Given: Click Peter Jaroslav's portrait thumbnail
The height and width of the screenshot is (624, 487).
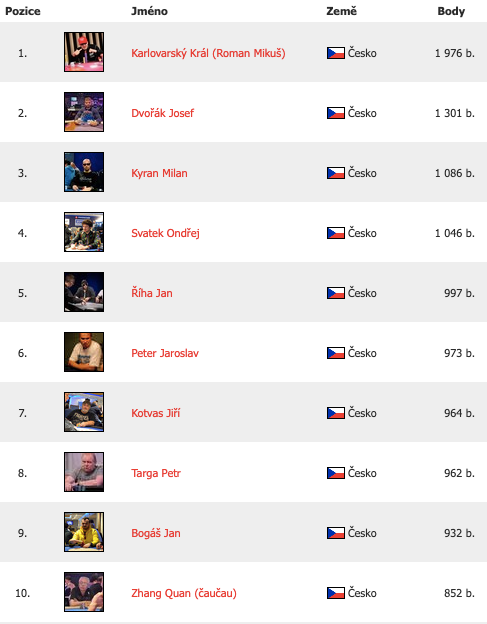Looking at the screenshot, I should point(84,352).
